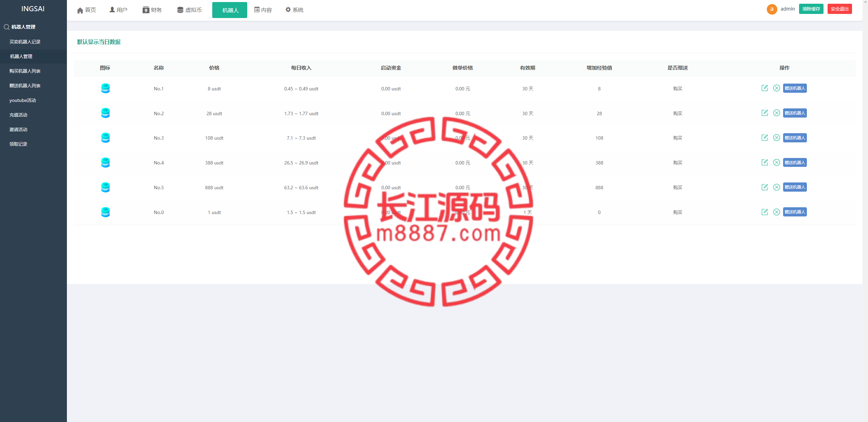Click the 价格 column header
The image size is (868, 422).
click(214, 68)
